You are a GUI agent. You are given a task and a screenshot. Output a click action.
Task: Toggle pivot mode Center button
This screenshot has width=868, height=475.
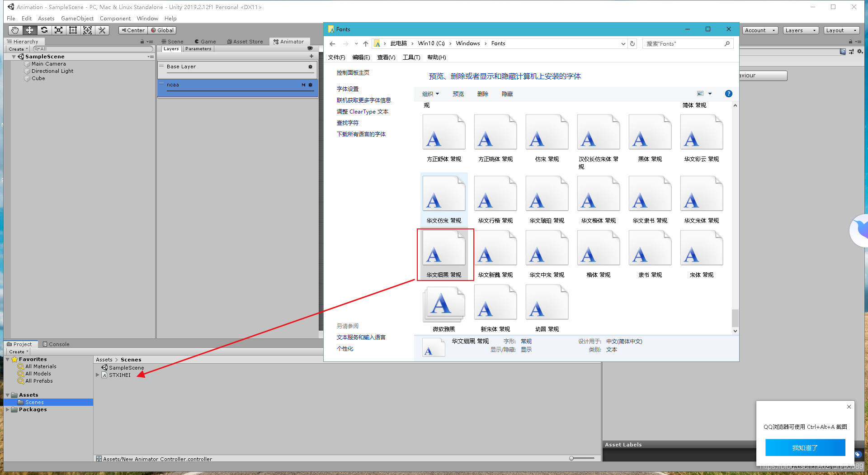(133, 30)
